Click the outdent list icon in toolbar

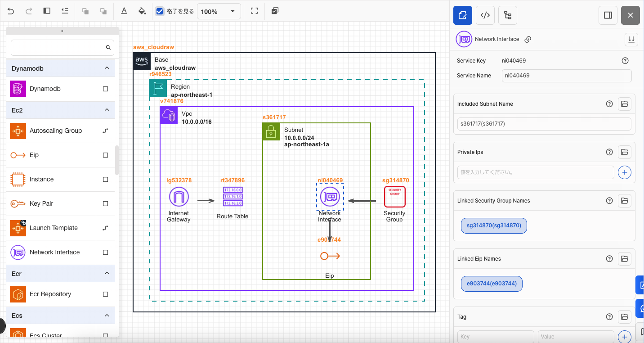(65, 11)
